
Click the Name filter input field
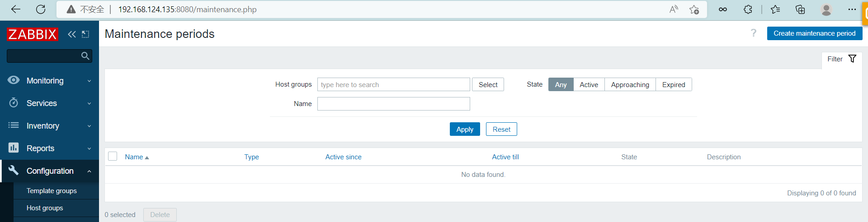click(x=393, y=104)
